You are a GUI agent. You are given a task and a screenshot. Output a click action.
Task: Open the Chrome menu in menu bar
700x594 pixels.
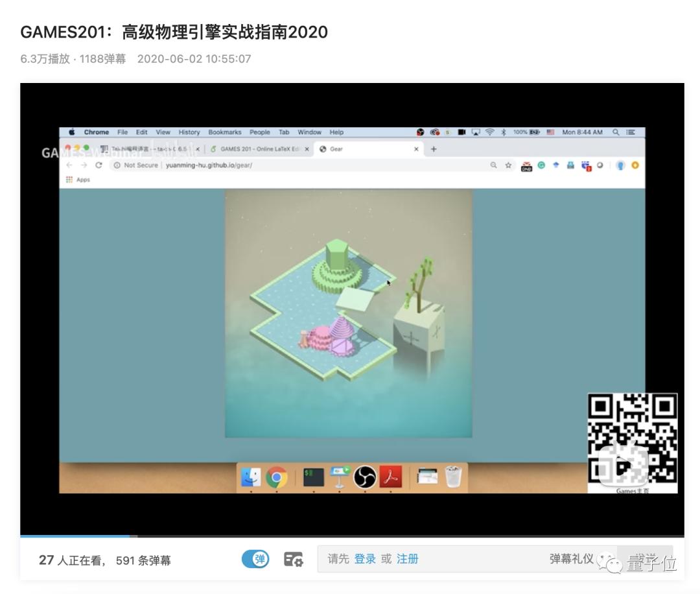click(96, 132)
